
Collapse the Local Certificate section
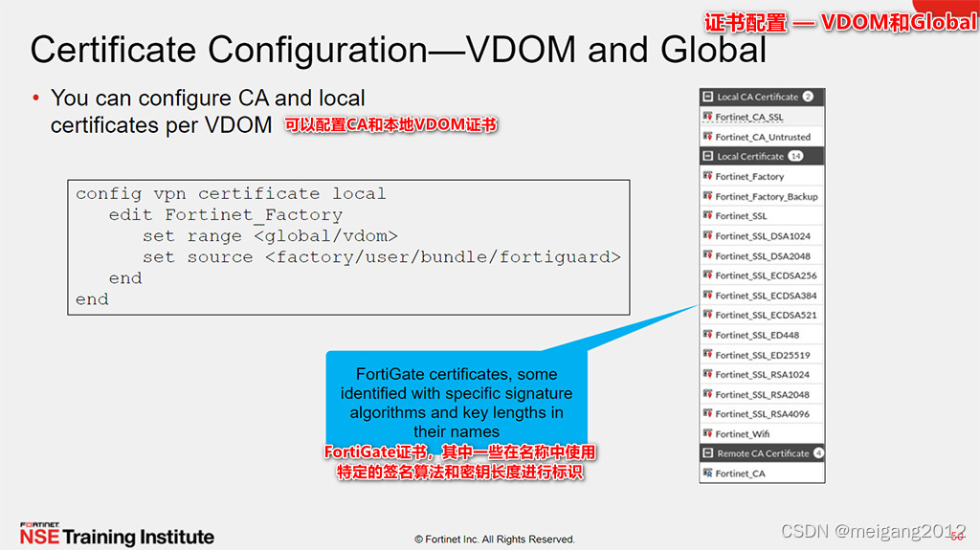pos(707,156)
